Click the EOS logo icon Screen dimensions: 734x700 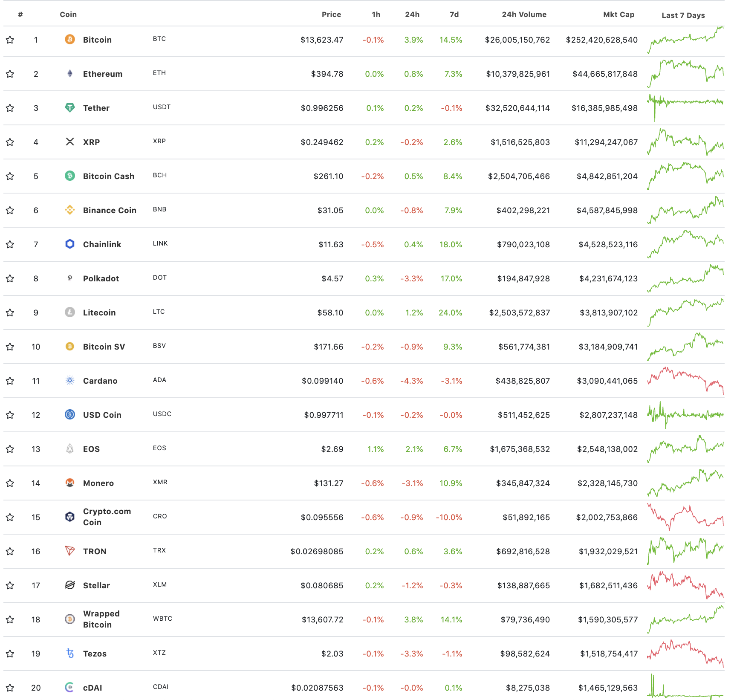[70, 448]
